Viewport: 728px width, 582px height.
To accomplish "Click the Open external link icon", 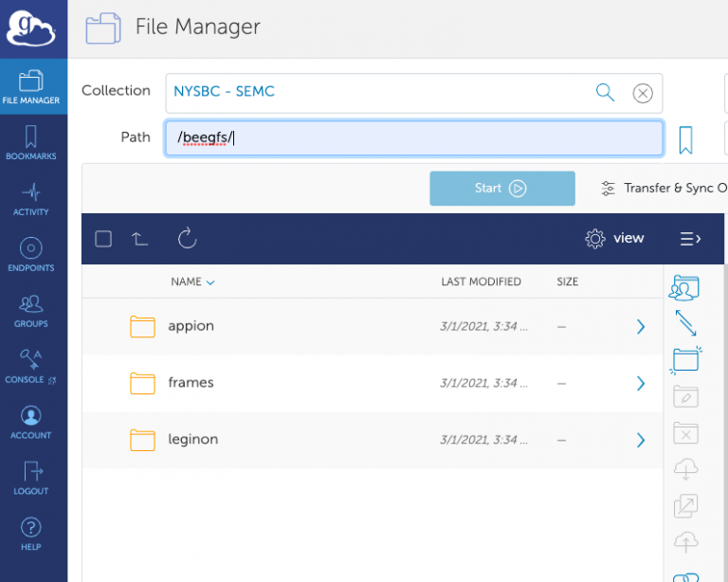I will tap(685, 506).
